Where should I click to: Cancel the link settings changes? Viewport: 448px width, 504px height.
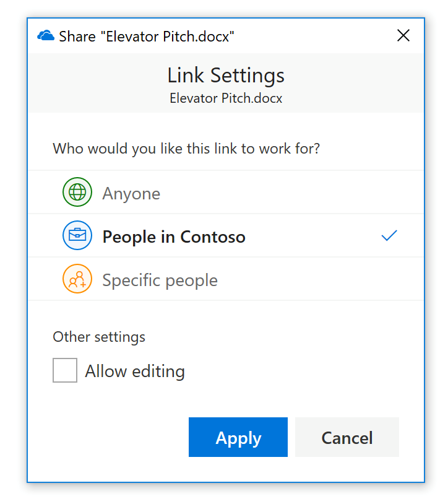(x=347, y=438)
